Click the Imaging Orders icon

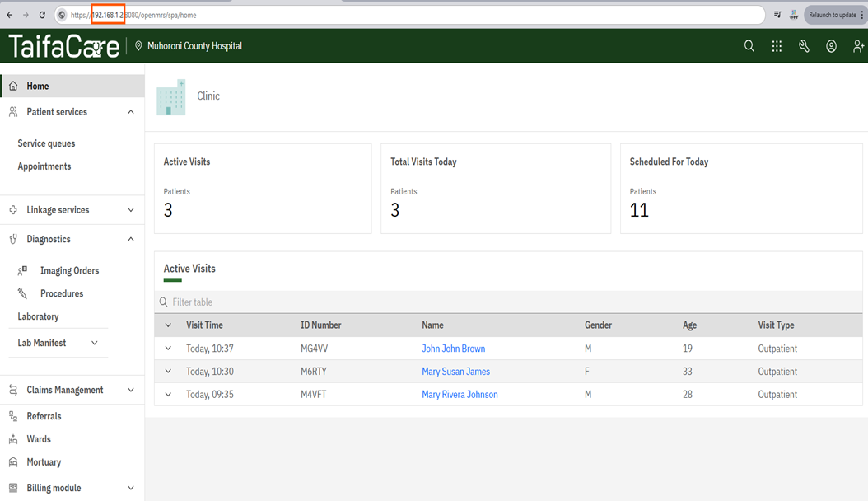[x=22, y=271]
